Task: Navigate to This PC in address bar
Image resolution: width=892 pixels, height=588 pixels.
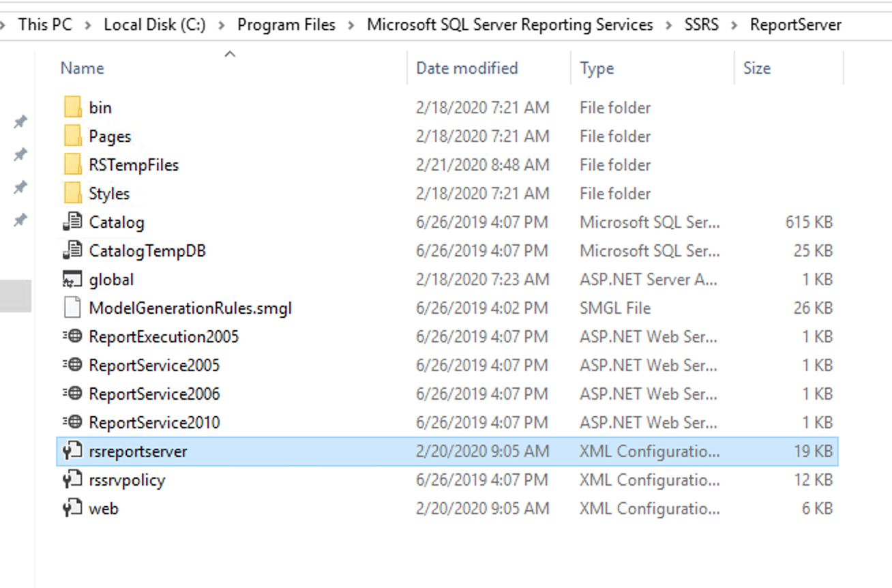Action: pos(46,25)
